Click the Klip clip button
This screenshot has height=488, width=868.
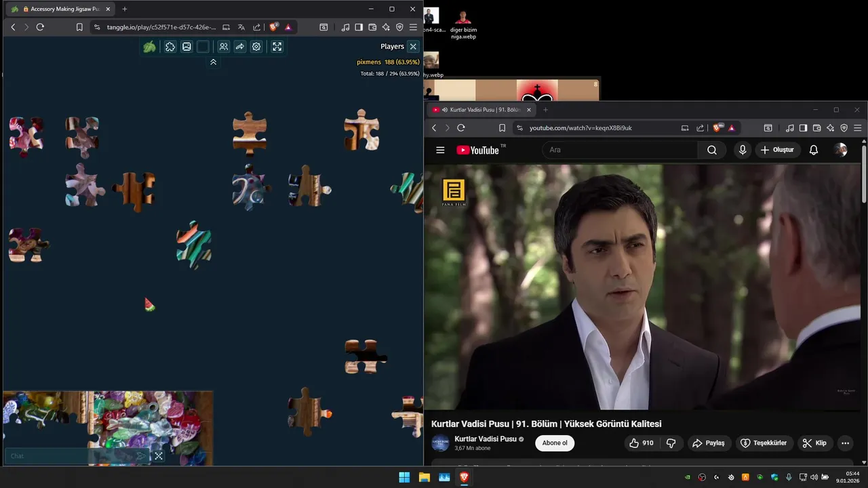814,443
